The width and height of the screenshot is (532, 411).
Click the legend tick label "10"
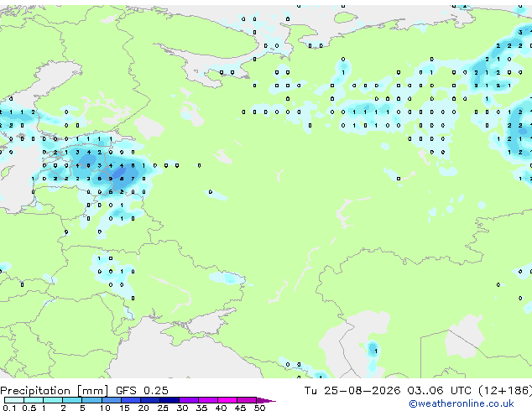(105, 408)
